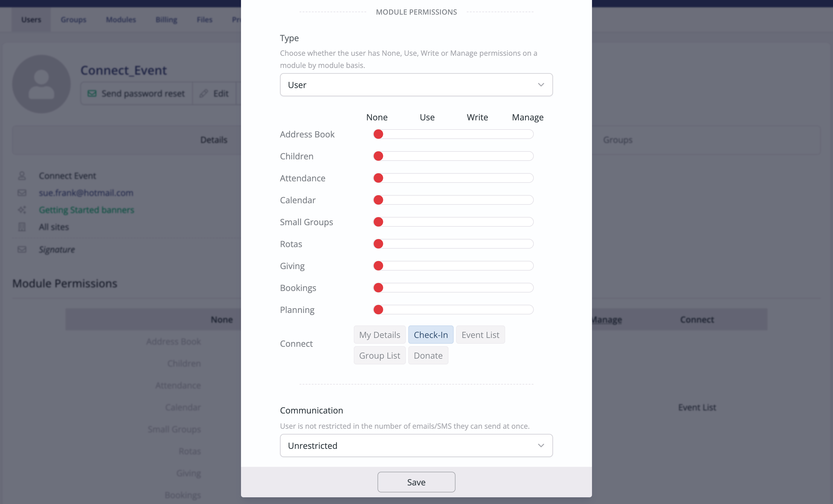Open the Billing tab
This screenshot has width=833, height=504.
coord(166,20)
